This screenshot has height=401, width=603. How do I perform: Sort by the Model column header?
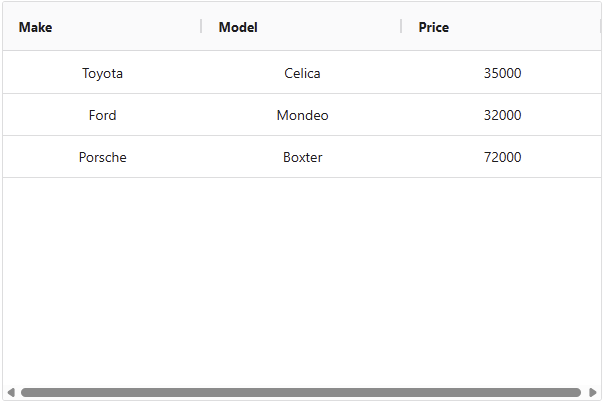238,27
